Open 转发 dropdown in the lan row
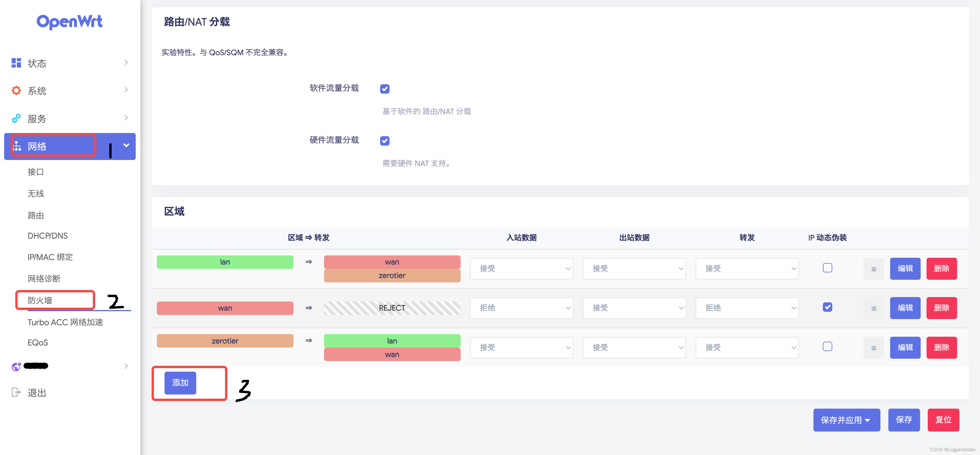Image resolution: width=980 pixels, height=455 pixels. click(747, 268)
